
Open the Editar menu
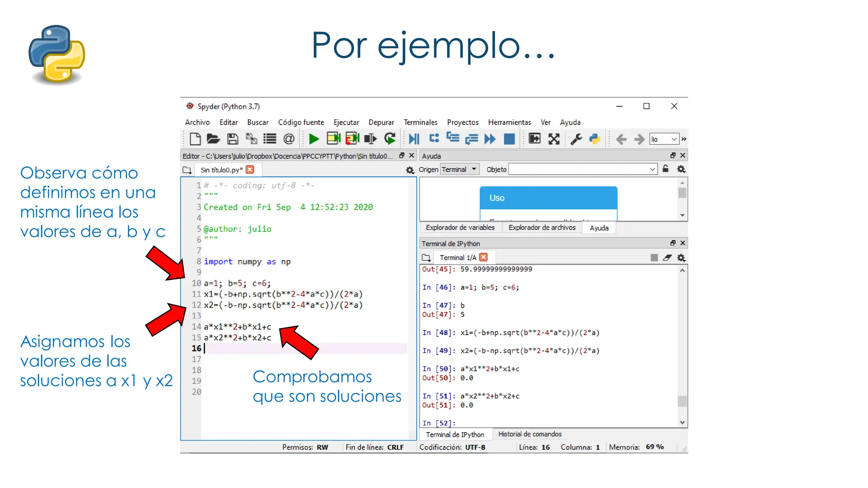pyautogui.click(x=228, y=122)
